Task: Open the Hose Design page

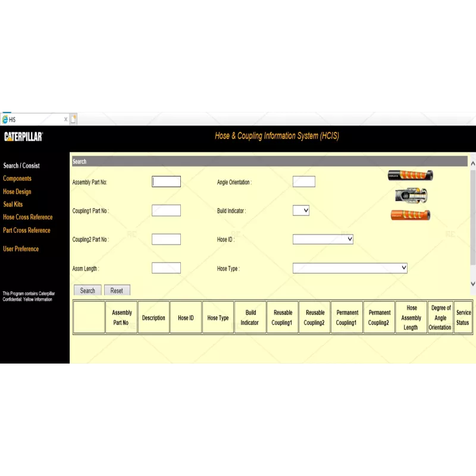Action: (17, 191)
